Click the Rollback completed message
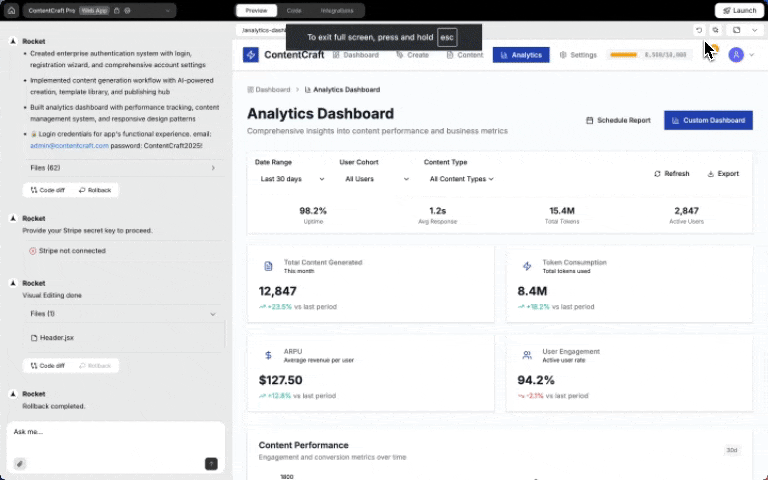The height and width of the screenshot is (480, 768). (x=53, y=406)
